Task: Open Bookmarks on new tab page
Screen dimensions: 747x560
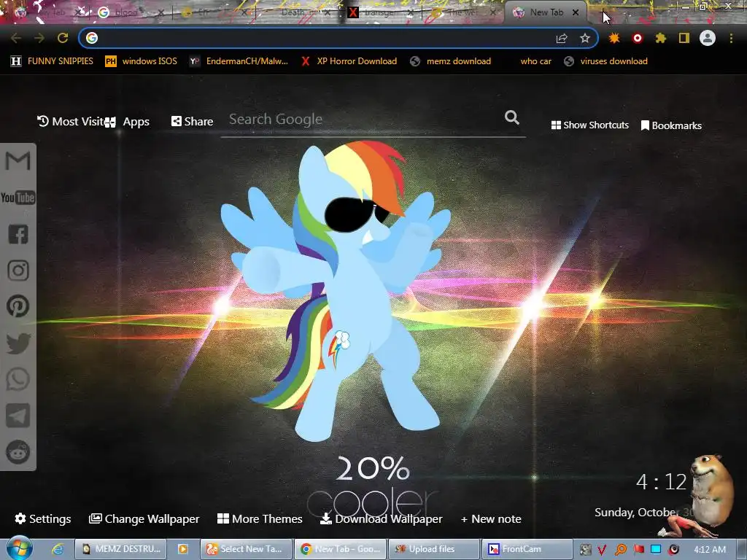Action: [x=671, y=125]
